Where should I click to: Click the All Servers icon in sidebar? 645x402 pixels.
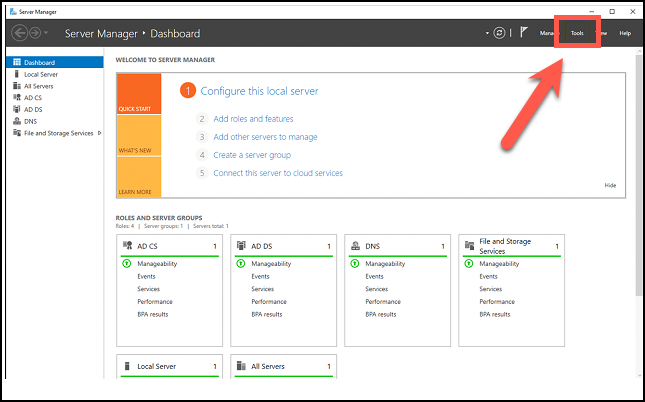click(17, 86)
